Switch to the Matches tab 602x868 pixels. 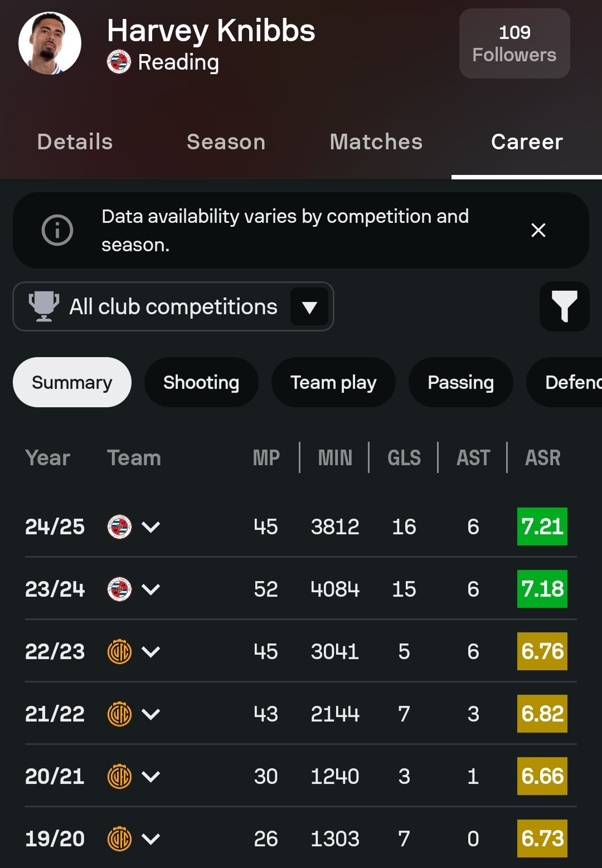click(x=376, y=142)
